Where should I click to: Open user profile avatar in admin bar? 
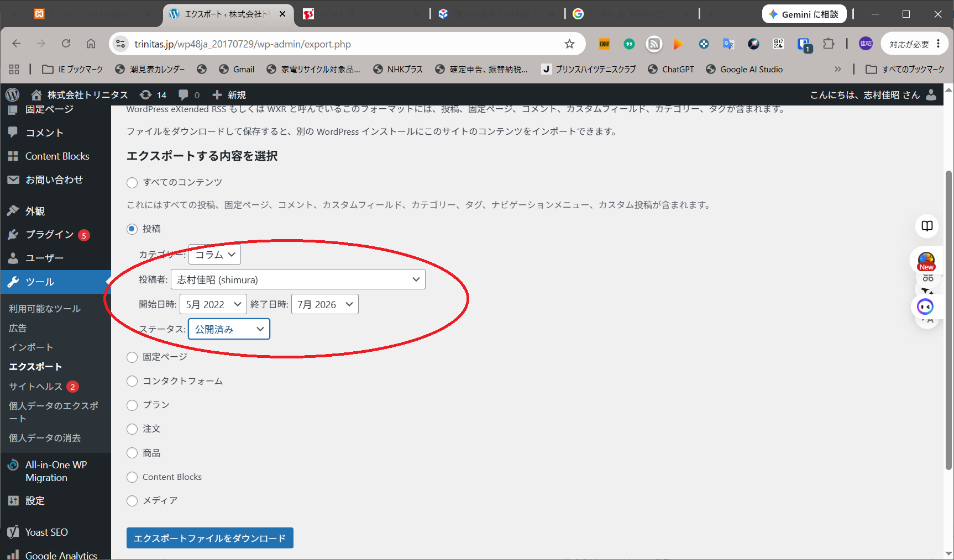tap(931, 95)
